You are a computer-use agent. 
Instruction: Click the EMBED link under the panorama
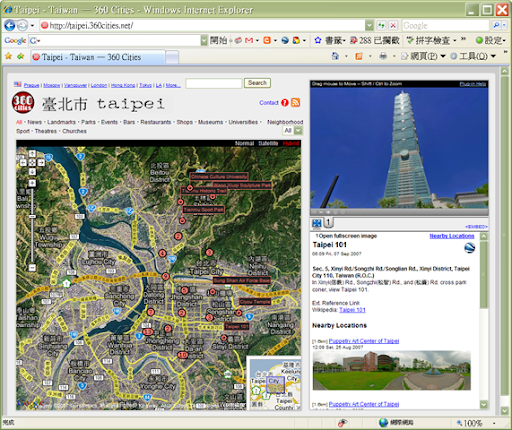476,227
